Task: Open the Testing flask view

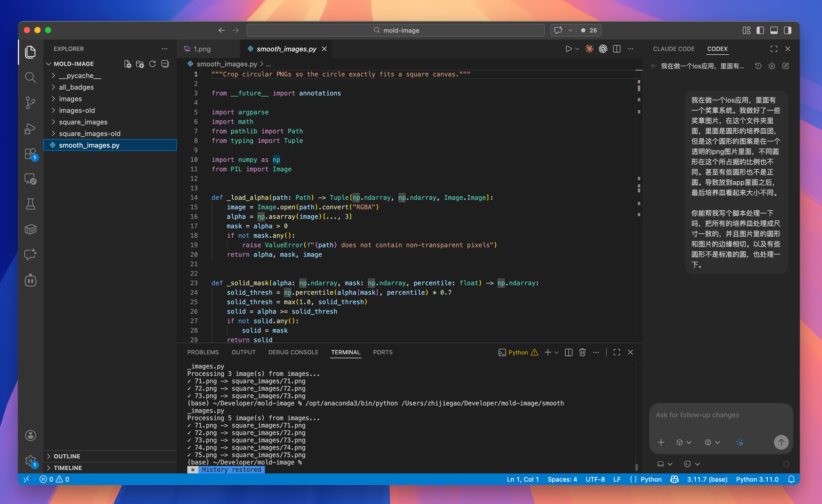Action: click(30, 204)
